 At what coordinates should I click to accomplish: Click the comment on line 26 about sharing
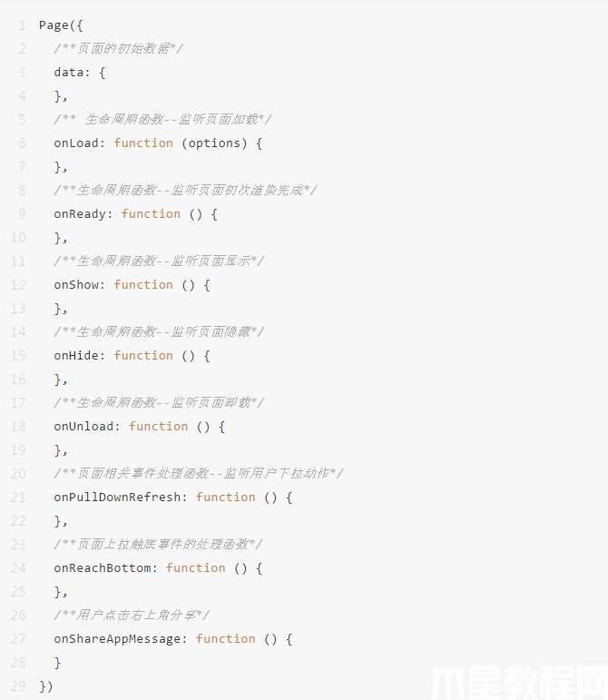(x=132, y=616)
